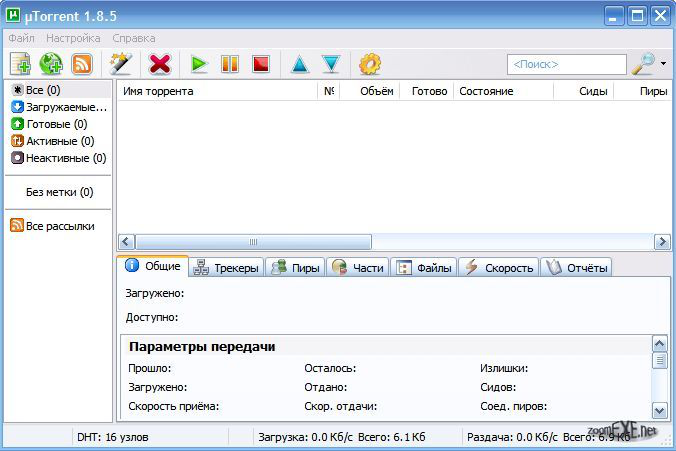The image size is (676, 451).
Task: Click horizontal scrollbar right arrow
Action: [662, 241]
